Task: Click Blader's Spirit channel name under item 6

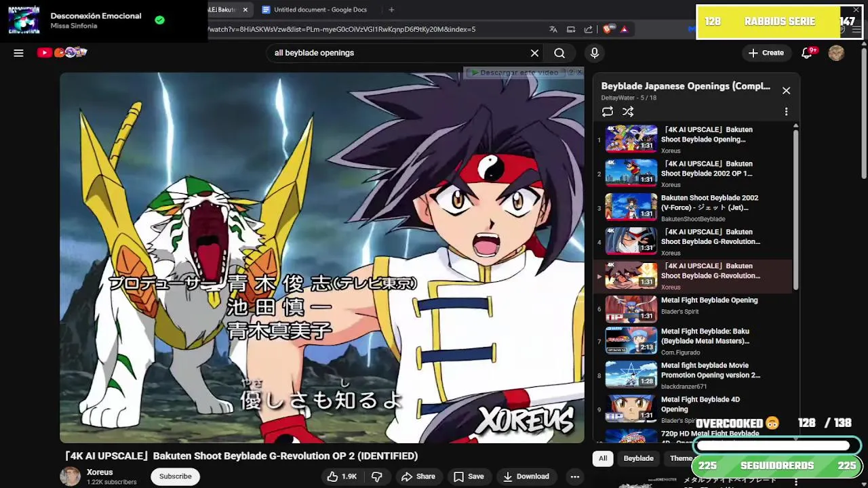Action: pos(679,312)
